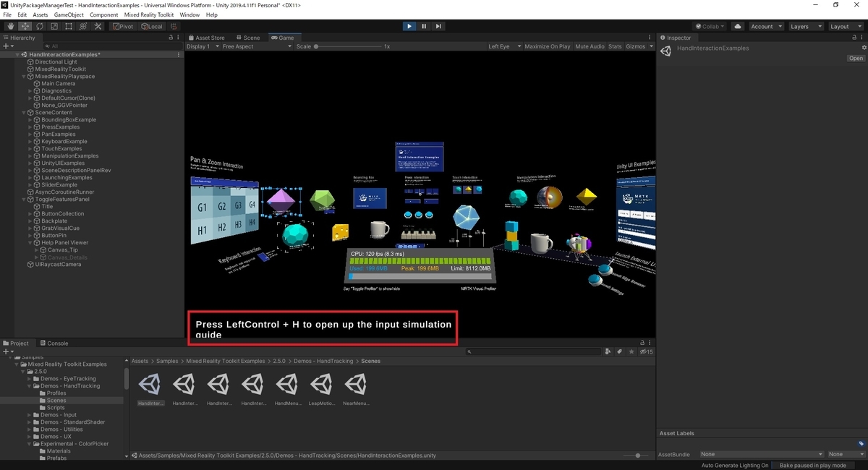Collapse the HandInteractionExamples scene
Screen dimensions: 868x470
(x=17, y=55)
